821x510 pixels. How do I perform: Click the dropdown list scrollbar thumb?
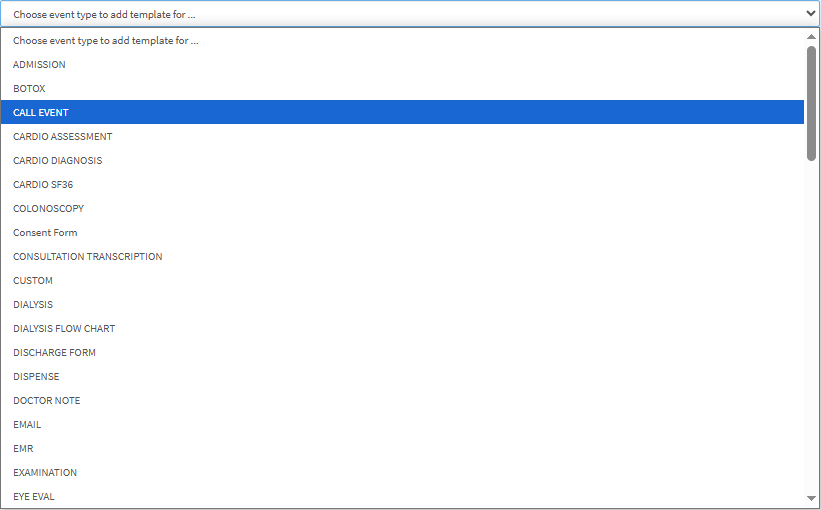(x=811, y=103)
